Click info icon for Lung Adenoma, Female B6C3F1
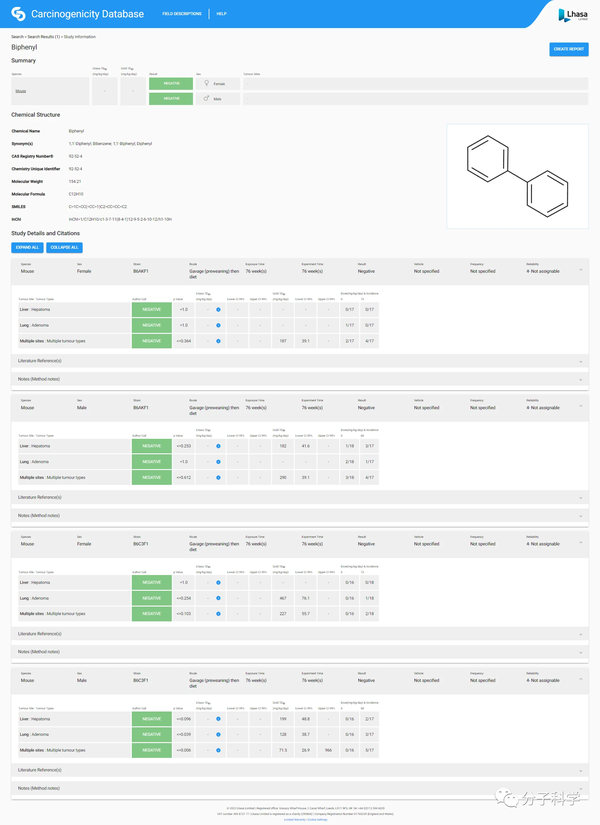 [x=218, y=598]
